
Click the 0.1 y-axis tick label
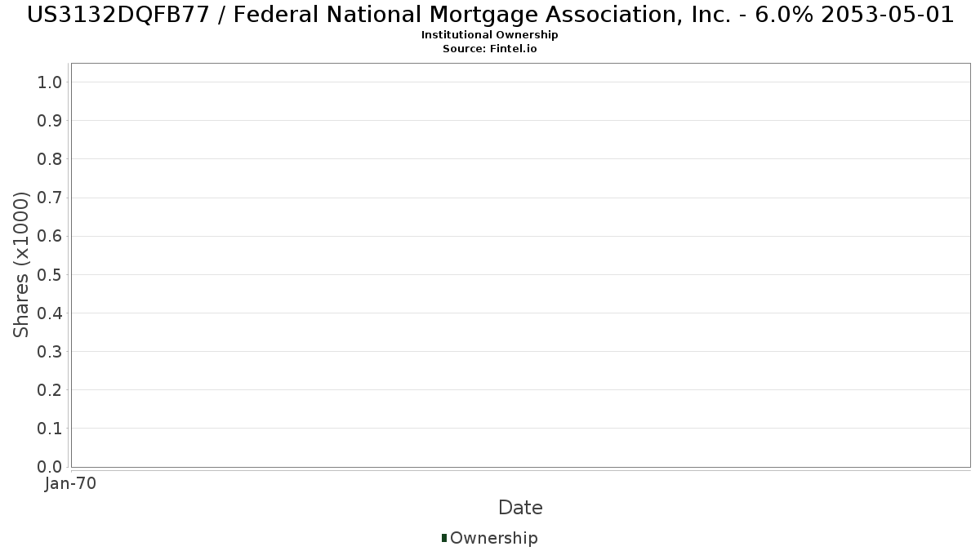point(51,429)
